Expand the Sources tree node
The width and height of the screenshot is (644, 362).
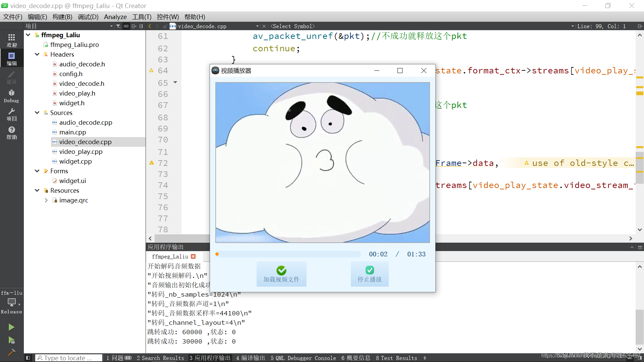[x=38, y=113]
